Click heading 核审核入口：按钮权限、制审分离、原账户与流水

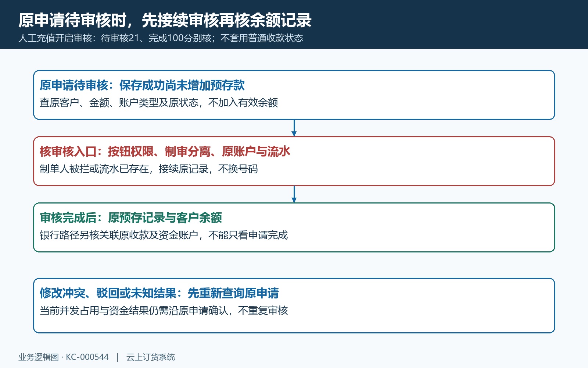pos(165,152)
